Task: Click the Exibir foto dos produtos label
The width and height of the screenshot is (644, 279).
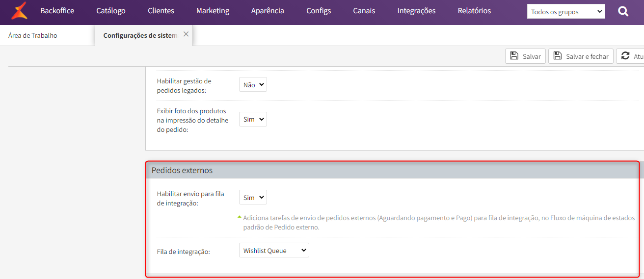Action: click(192, 120)
